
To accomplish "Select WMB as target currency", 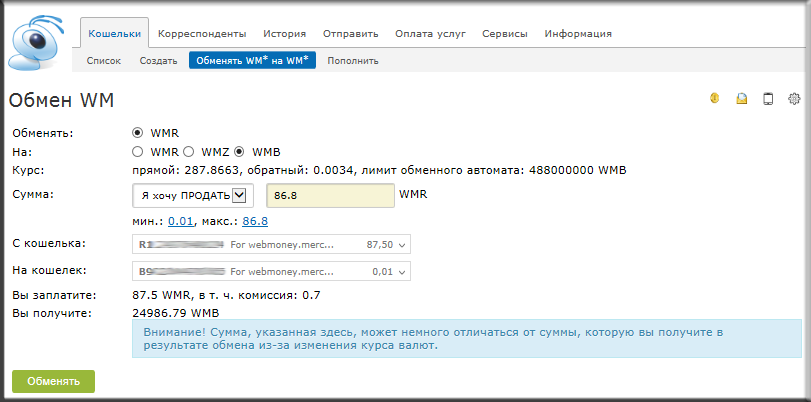I will [x=239, y=152].
